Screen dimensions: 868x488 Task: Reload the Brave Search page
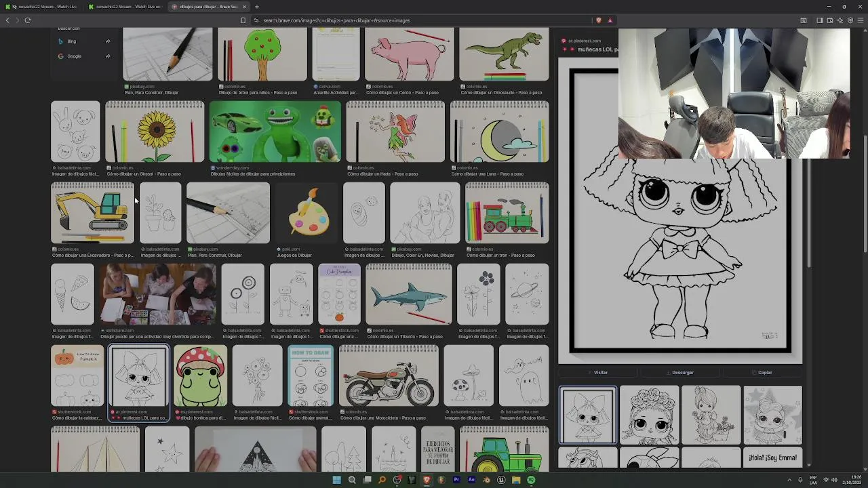(28, 20)
